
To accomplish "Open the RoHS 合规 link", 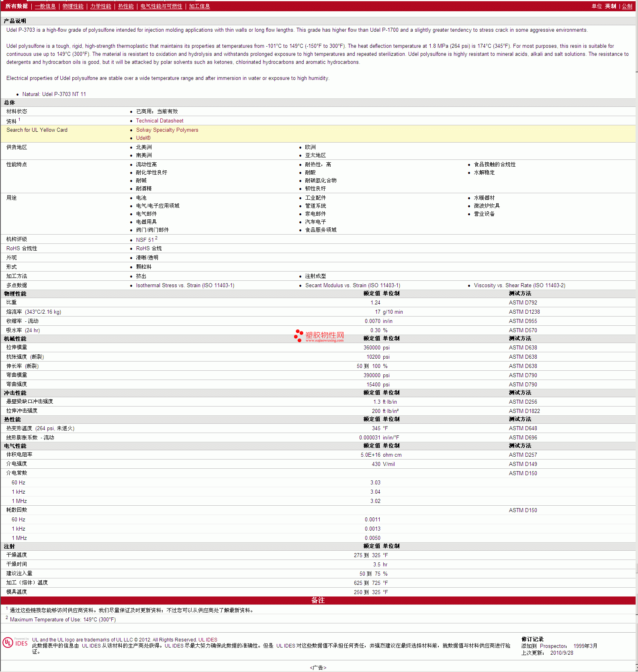I will 149,248.
